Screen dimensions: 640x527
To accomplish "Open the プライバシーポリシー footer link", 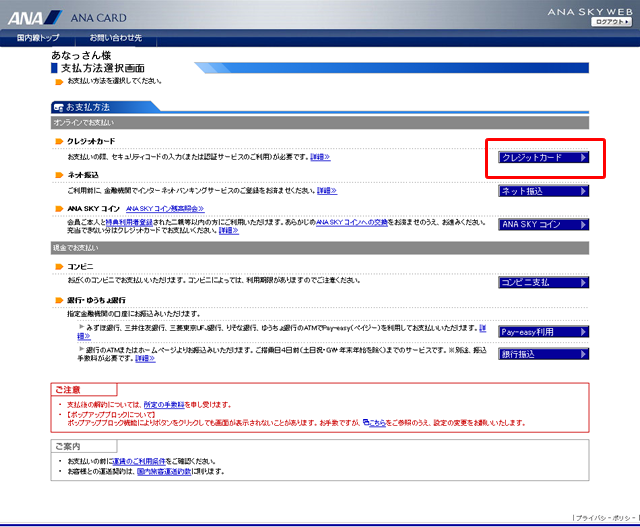I will click(x=605, y=518).
